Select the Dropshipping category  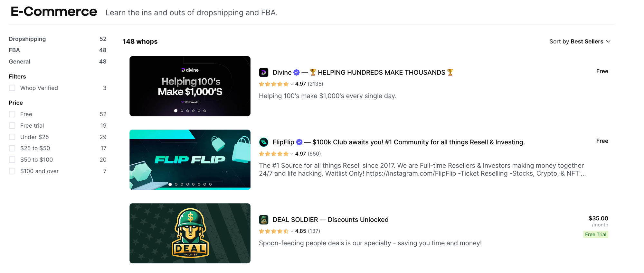[27, 39]
